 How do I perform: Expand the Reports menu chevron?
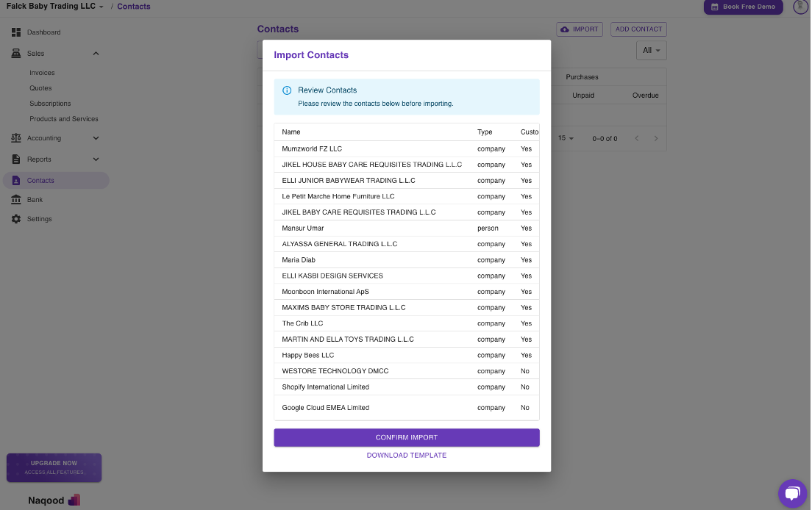click(96, 159)
